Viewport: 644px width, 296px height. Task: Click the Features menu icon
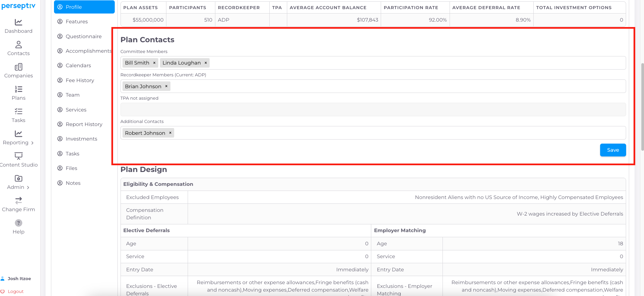pyautogui.click(x=60, y=22)
